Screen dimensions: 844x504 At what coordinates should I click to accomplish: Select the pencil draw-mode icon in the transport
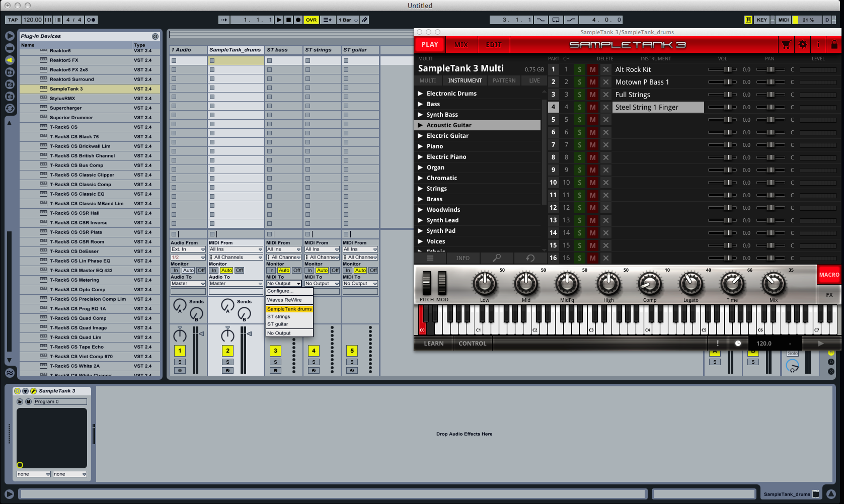click(x=364, y=20)
